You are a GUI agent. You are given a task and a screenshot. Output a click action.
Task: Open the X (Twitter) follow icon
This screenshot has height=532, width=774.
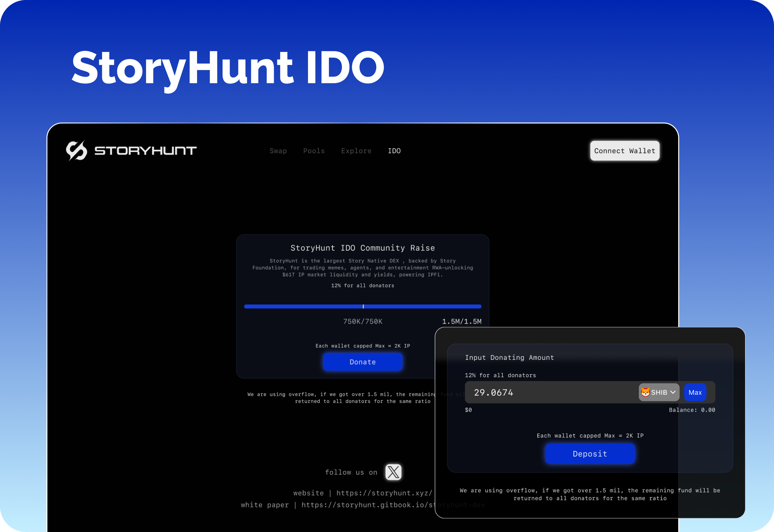[393, 472]
